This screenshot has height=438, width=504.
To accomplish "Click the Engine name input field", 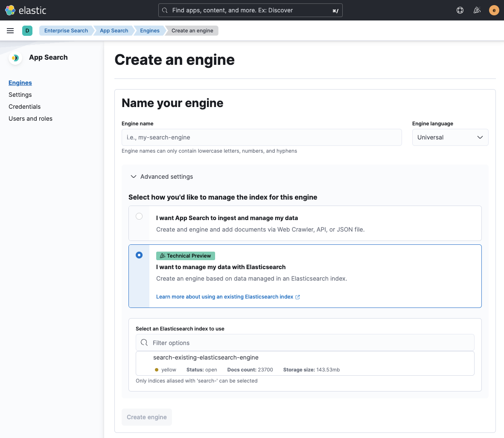I will 262,137.
